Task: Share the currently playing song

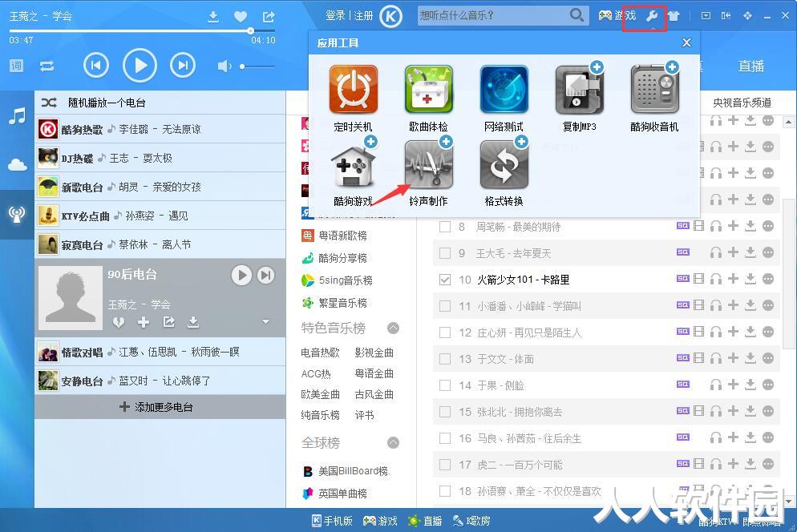Action: tap(269, 17)
